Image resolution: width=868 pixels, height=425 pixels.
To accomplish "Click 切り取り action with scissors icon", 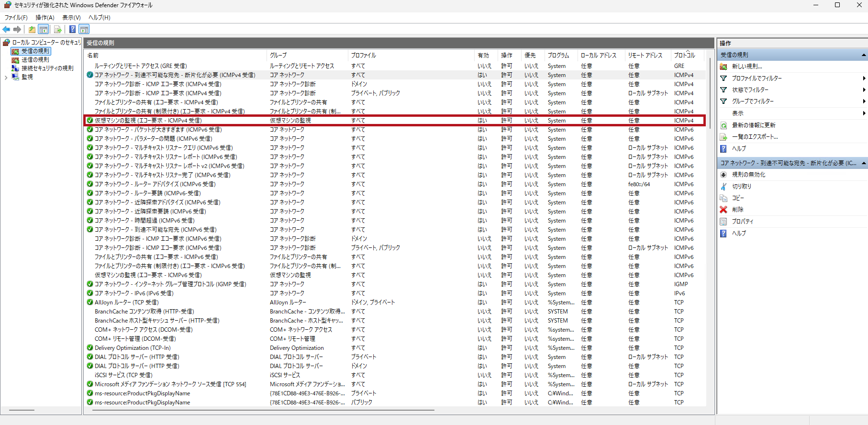I will coord(742,187).
